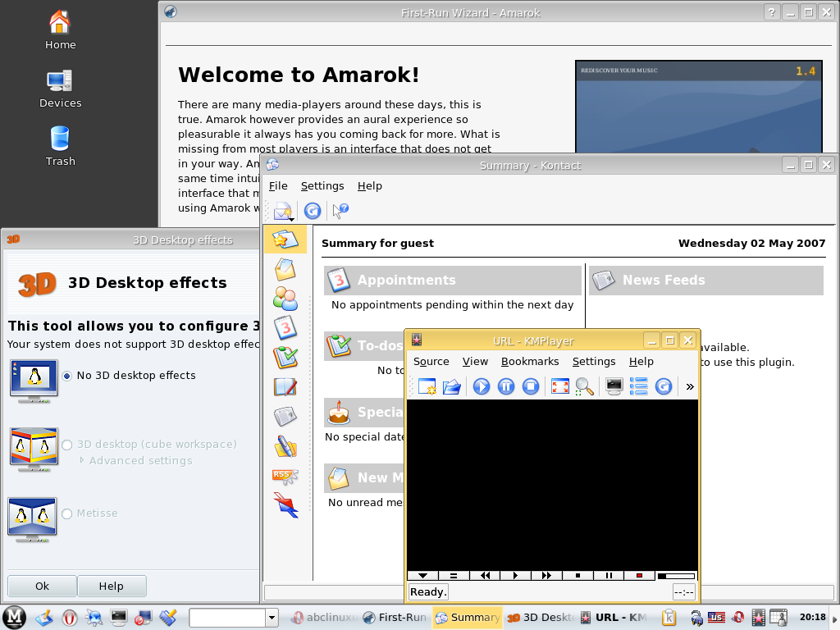The height and width of the screenshot is (630, 840).
Task: Click KMPlayer's console monitor icon
Action: (x=614, y=386)
